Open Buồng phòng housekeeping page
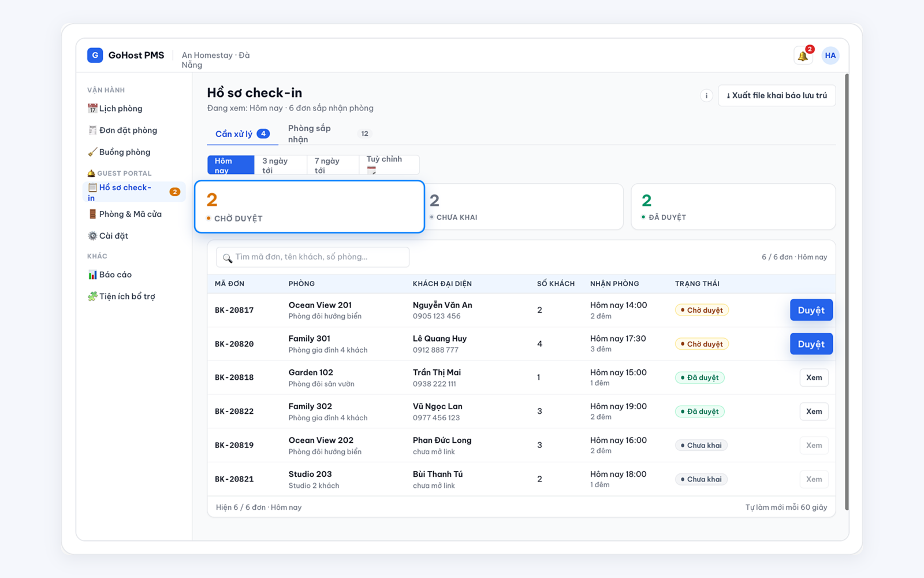924x578 pixels. tap(119, 152)
